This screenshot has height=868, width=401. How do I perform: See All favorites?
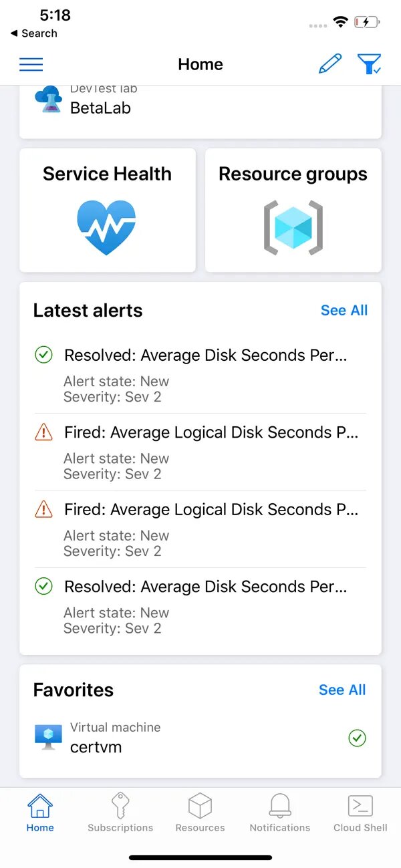click(342, 690)
